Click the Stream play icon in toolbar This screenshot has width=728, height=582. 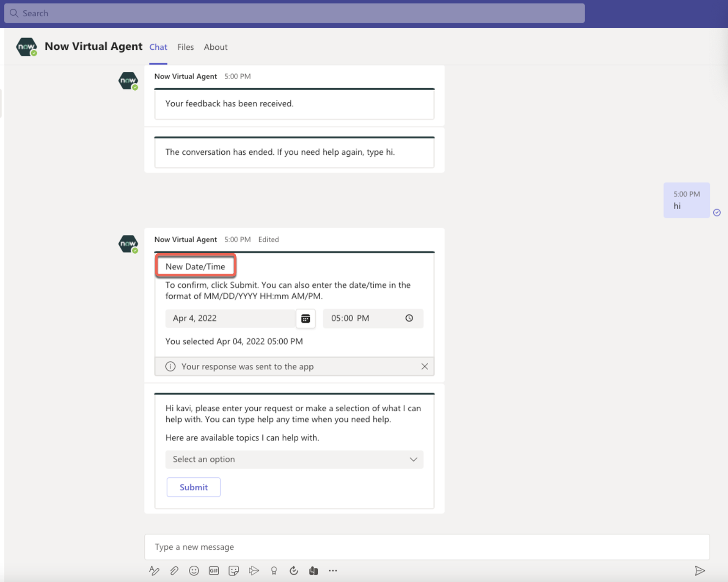(x=254, y=570)
